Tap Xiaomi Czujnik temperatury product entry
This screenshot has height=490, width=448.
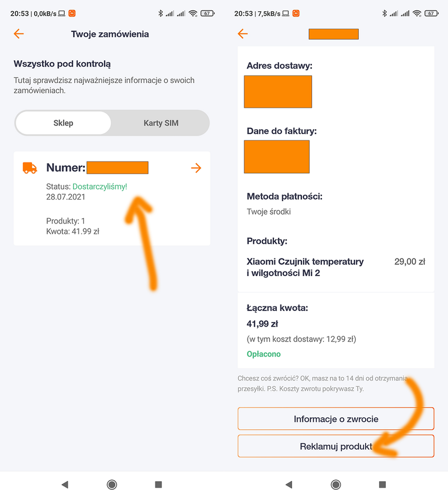(x=305, y=267)
